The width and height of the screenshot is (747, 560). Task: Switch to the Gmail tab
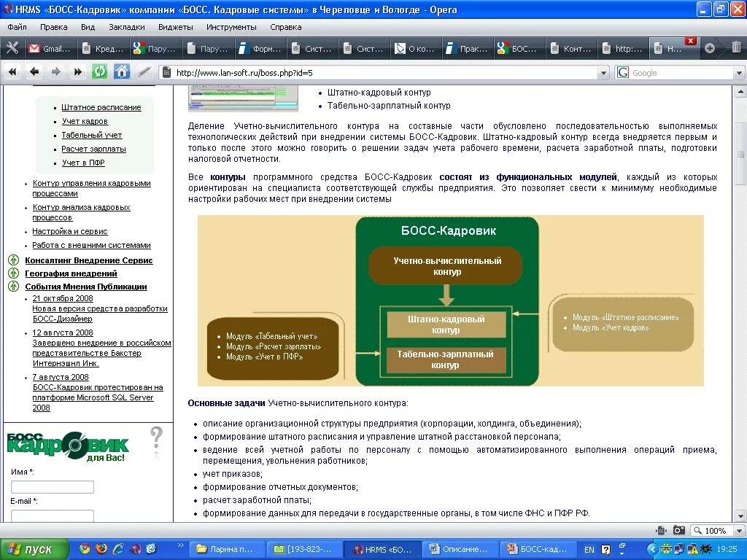tap(50, 49)
